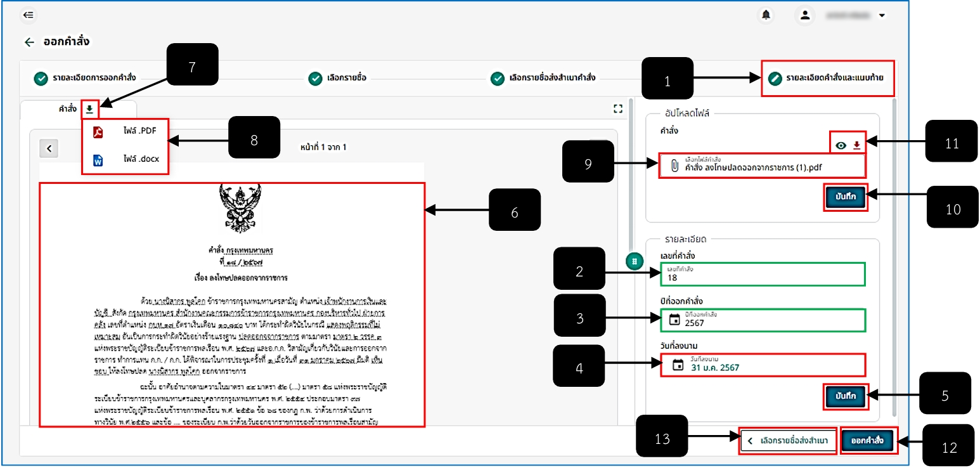Click บันทึก in the อัปโหลดไฟล์ section
Viewport: 980px width, 468px height.
tap(846, 197)
